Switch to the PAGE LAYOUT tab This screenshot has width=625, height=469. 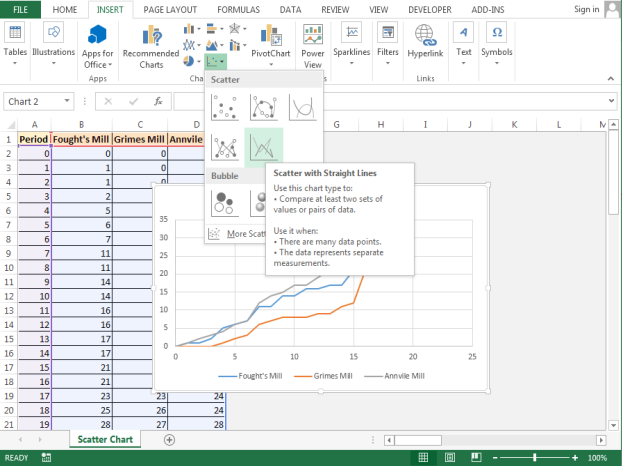170,10
